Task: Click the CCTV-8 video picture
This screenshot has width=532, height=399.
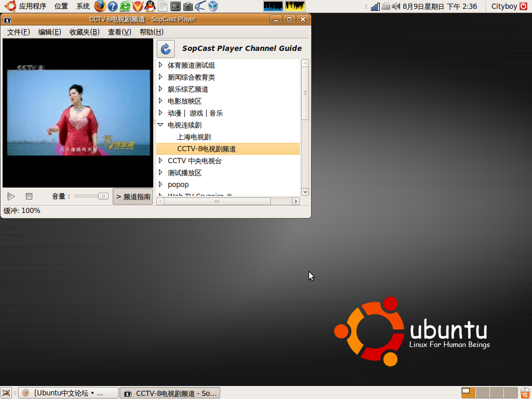Action: click(78, 112)
